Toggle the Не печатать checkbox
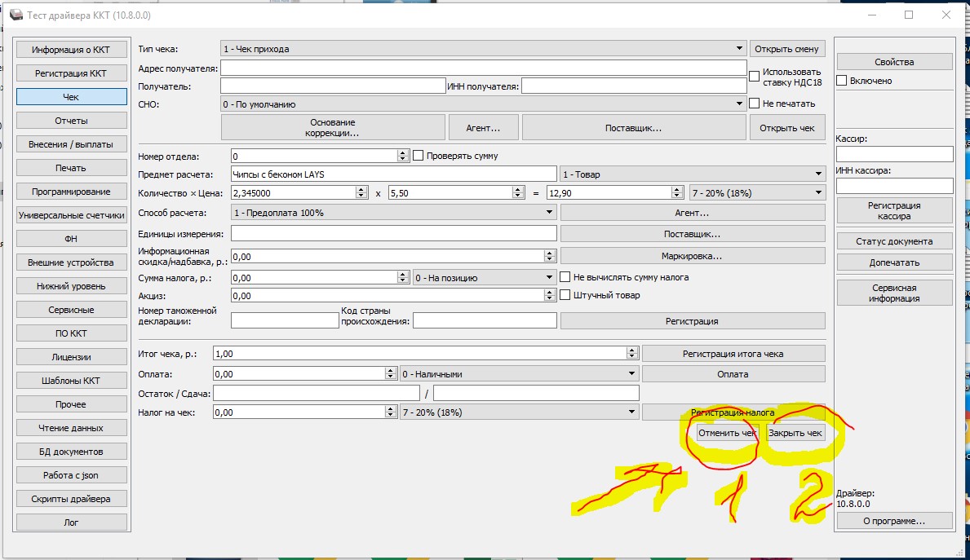 754,104
